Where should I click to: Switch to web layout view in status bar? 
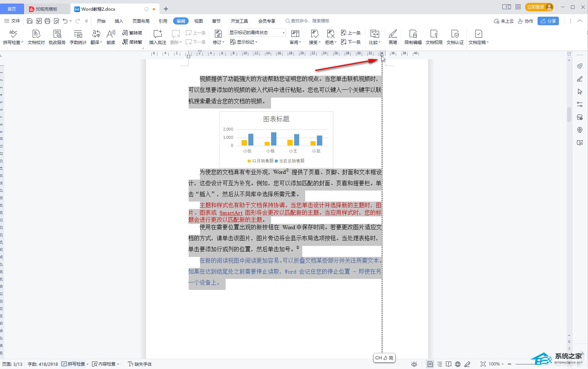[x=458, y=364]
